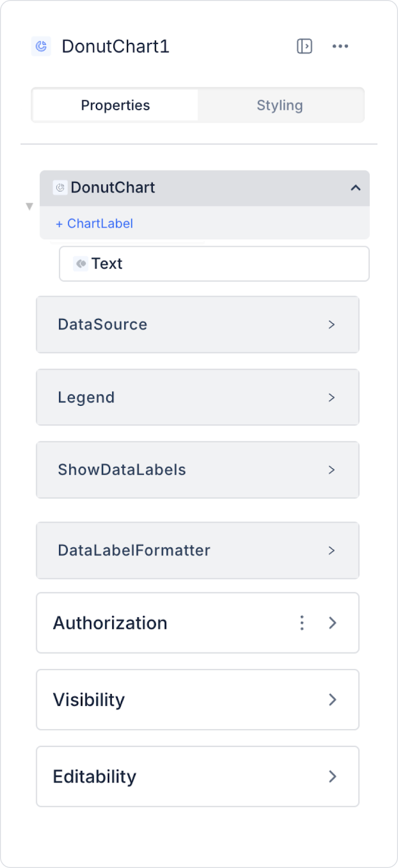Image resolution: width=398 pixels, height=868 pixels.
Task: Click the DonutChart tree node icon
Action: coord(60,188)
